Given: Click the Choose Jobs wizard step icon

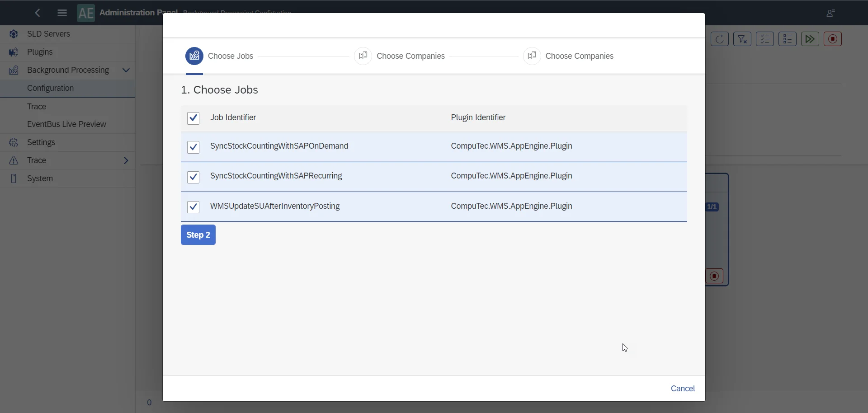Looking at the screenshot, I should [194, 56].
